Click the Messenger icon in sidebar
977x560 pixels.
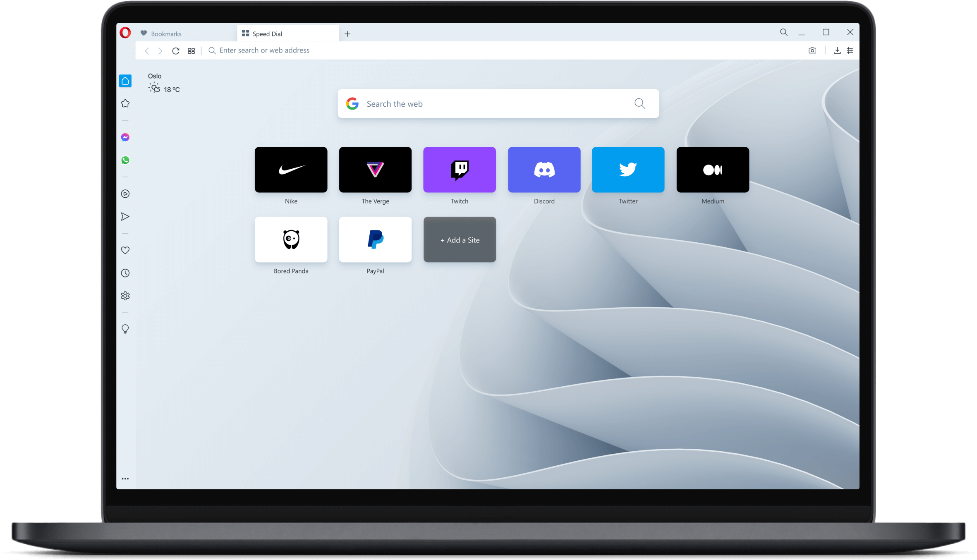[125, 137]
